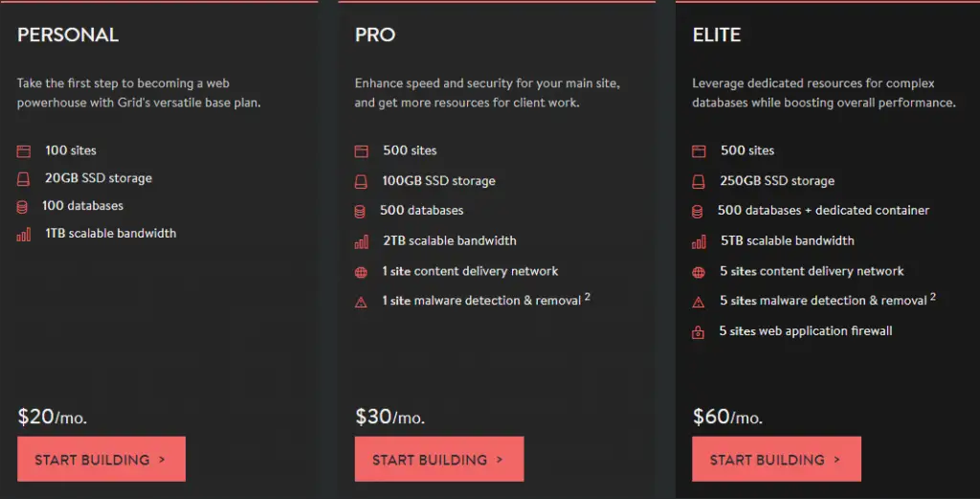The height and width of the screenshot is (499, 980).
Task: Start building with the Pro plan
Action: (x=438, y=459)
